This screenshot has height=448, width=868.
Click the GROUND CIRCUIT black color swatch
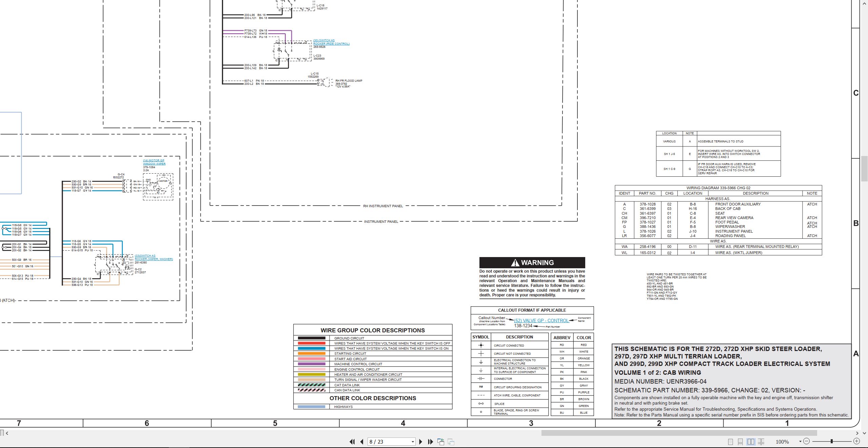[312, 338]
